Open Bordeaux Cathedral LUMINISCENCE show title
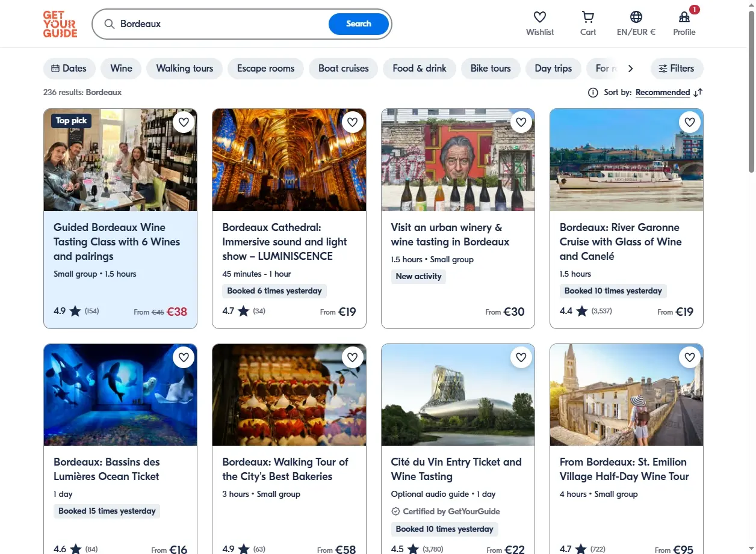This screenshot has height=554, width=756. 285,242
